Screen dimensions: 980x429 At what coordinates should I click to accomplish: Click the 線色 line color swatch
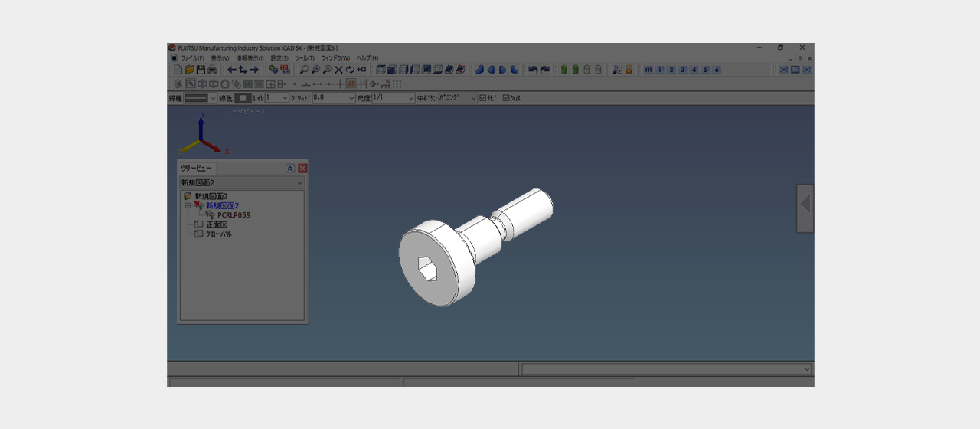pos(243,98)
